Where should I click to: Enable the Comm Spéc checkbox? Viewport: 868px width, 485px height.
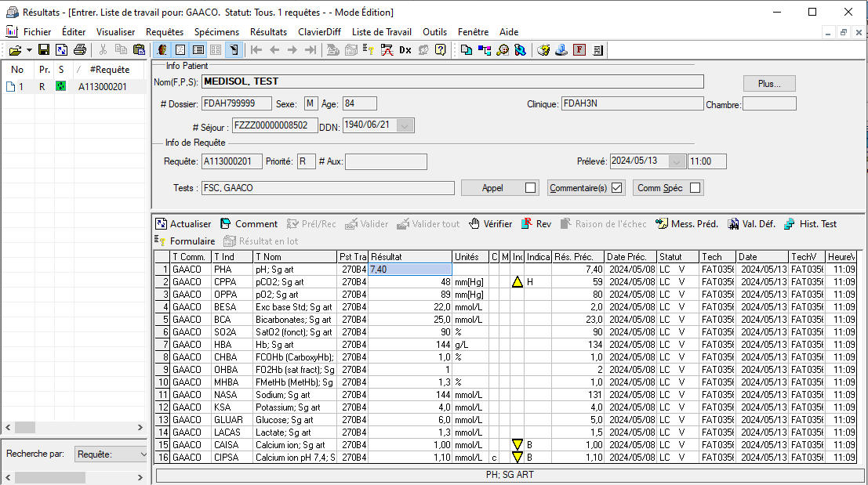pos(694,188)
